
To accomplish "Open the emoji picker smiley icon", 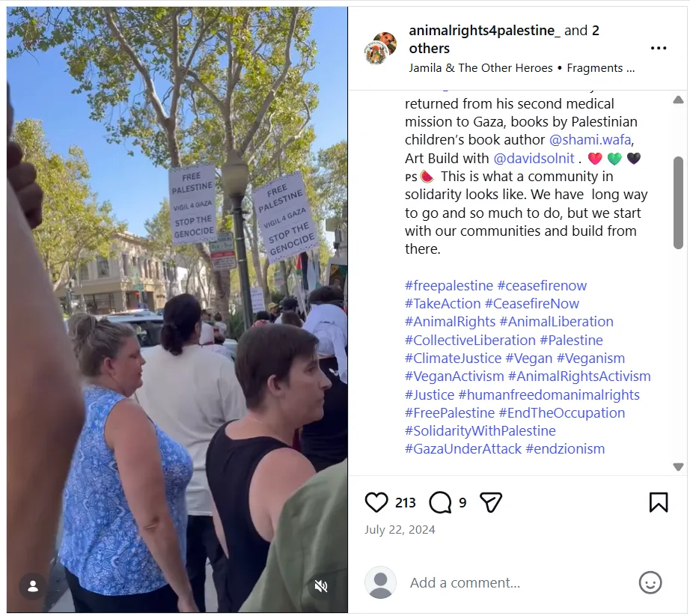I will (x=650, y=582).
